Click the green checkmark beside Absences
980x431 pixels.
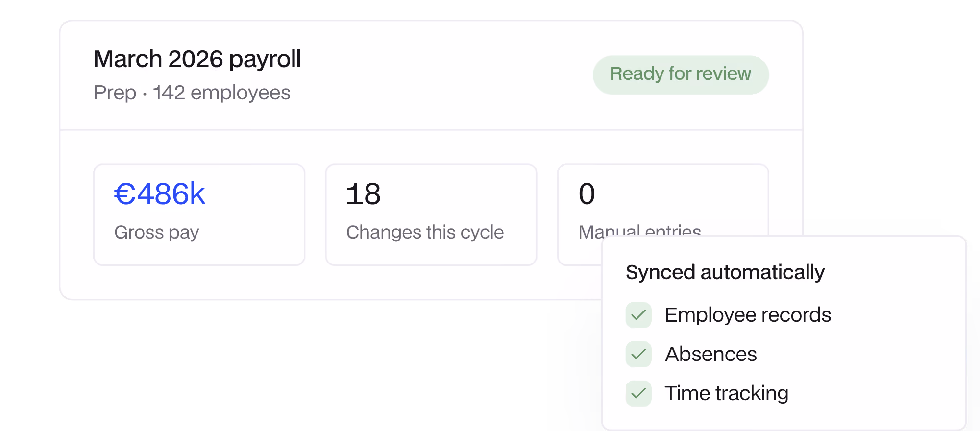click(638, 354)
